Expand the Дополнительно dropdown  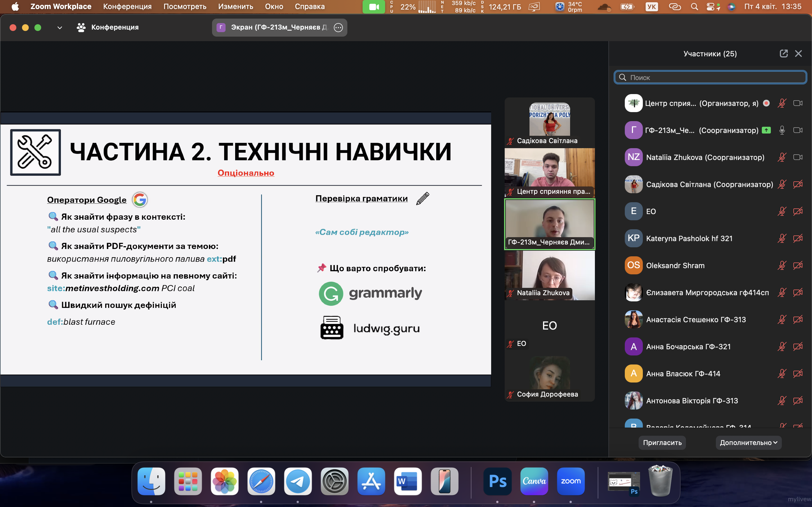(748, 442)
